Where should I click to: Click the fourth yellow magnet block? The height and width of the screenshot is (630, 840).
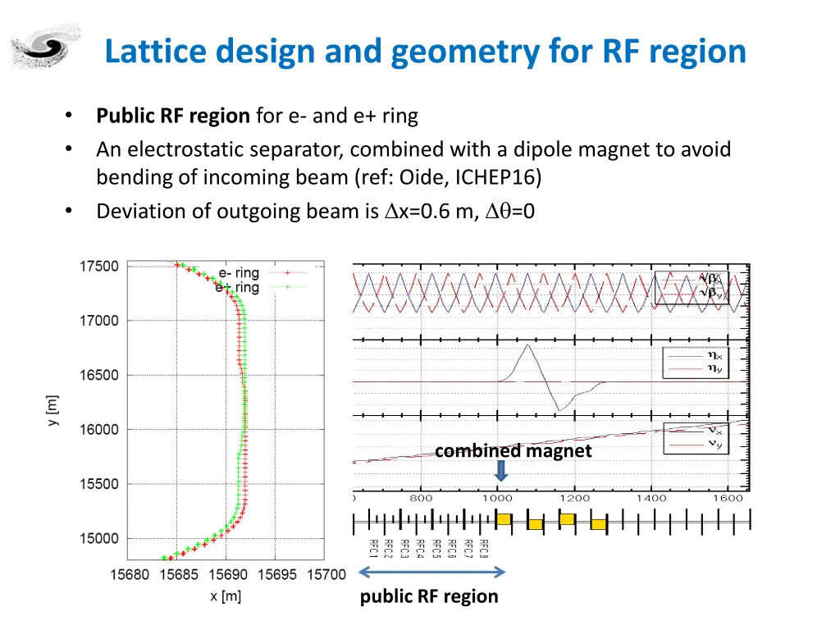coord(598,524)
